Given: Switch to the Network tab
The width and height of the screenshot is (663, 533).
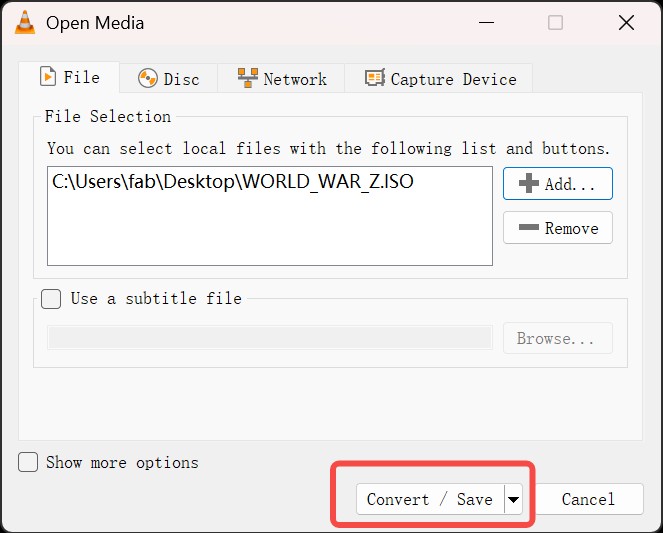Looking at the screenshot, I should 282,79.
